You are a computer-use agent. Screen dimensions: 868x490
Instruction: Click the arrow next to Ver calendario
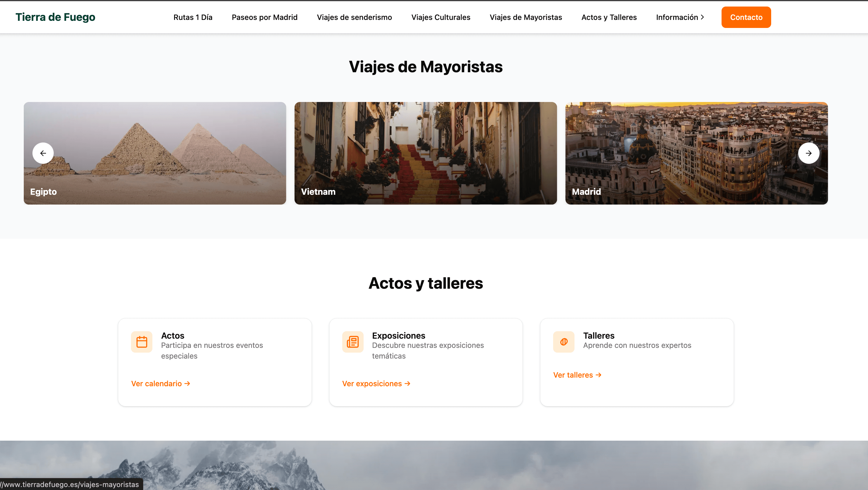pos(187,384)
